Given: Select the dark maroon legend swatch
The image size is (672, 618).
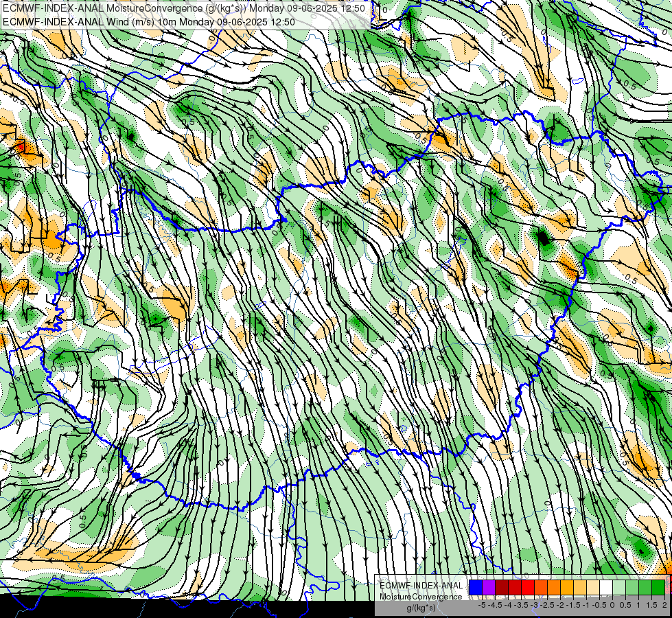Looking at the screenshot, I should [x=502, y=587].
